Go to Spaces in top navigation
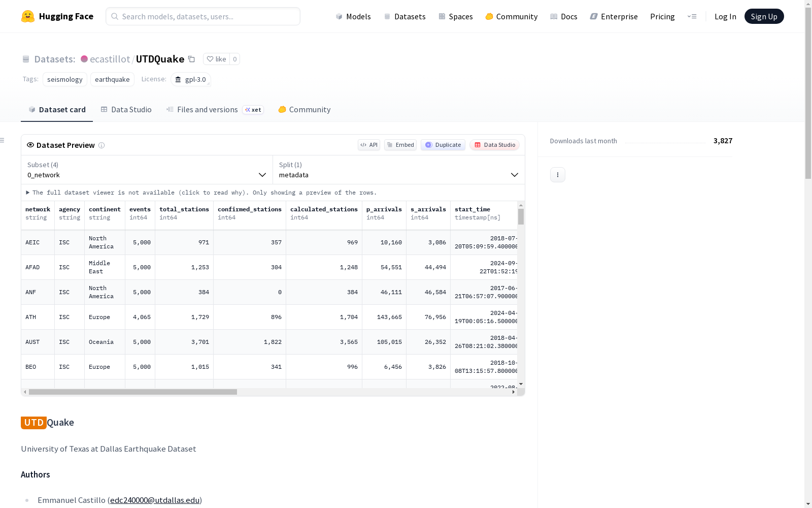This screenshot has height=508, width=812. (x=456, y=16)
